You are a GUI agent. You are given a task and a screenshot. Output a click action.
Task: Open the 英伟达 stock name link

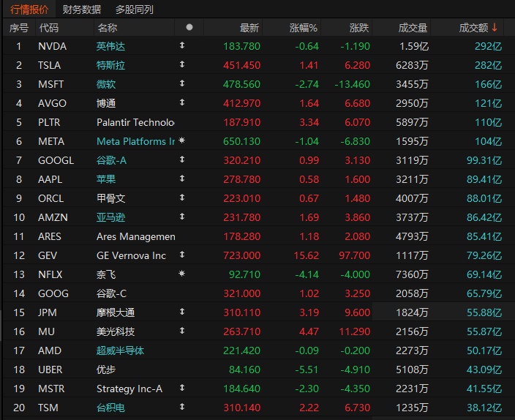[110, 46]
